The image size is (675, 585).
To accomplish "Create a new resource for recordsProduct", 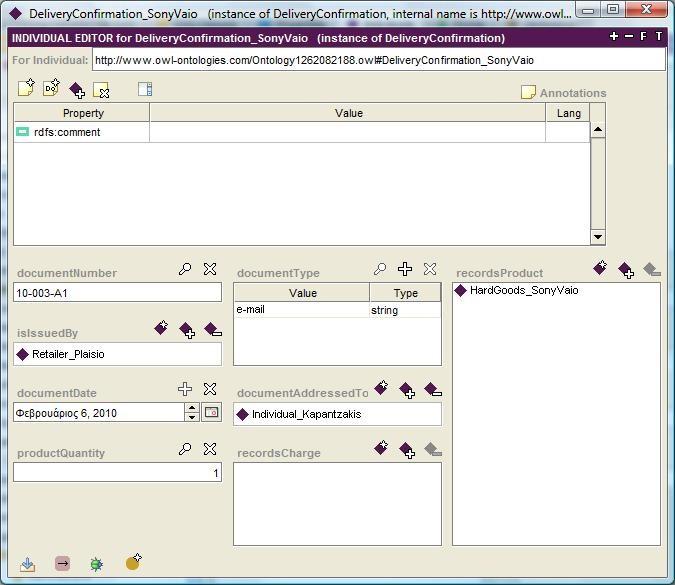I will [x=600, y=268].
